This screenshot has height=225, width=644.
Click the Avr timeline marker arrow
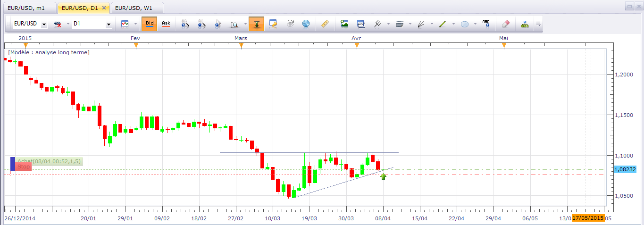357,45
